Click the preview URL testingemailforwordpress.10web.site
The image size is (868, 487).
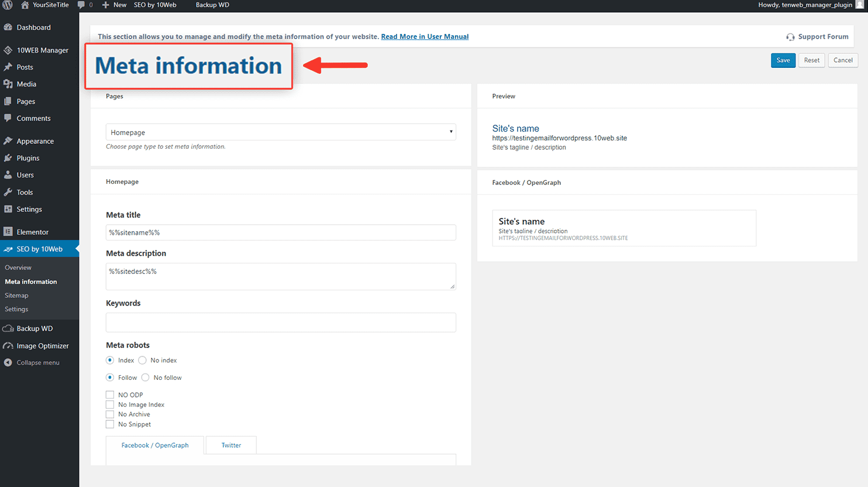click(560, 138)
